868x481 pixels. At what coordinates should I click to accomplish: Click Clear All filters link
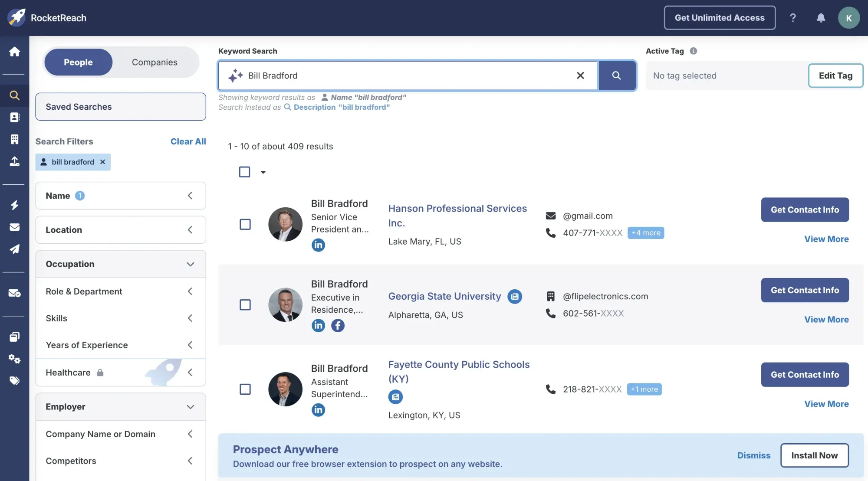188,141
